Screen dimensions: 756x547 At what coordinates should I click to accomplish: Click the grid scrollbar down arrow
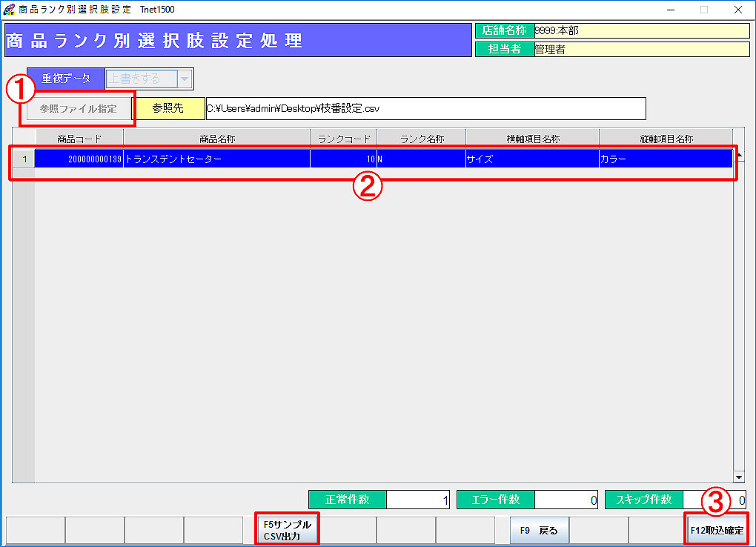point(739,477)
